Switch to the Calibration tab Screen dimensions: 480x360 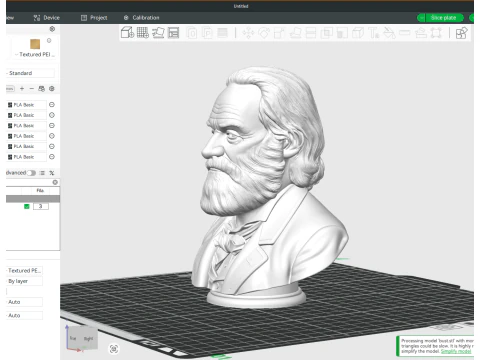[x=141, y=18]
